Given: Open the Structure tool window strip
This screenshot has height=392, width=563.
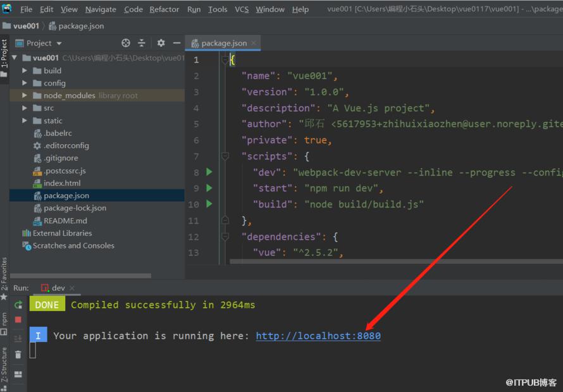Looking at the screenshot, I should coord(4,368).
